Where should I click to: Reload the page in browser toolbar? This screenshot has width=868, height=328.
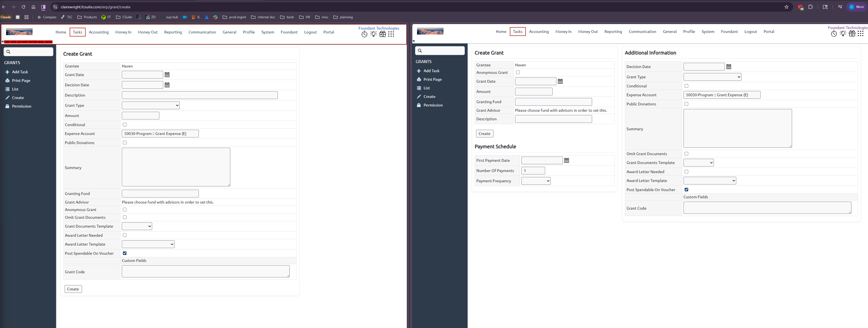(x=23, y=7)
